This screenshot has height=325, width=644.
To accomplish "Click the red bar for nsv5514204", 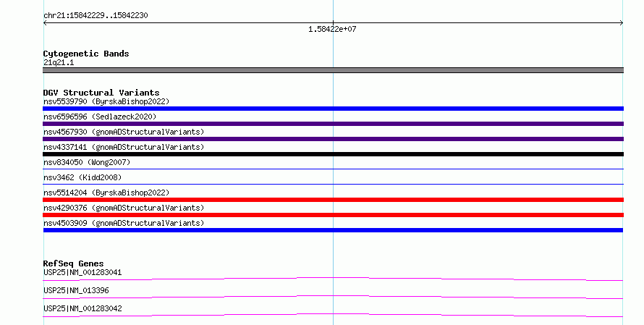I will (x=333, y=200).
